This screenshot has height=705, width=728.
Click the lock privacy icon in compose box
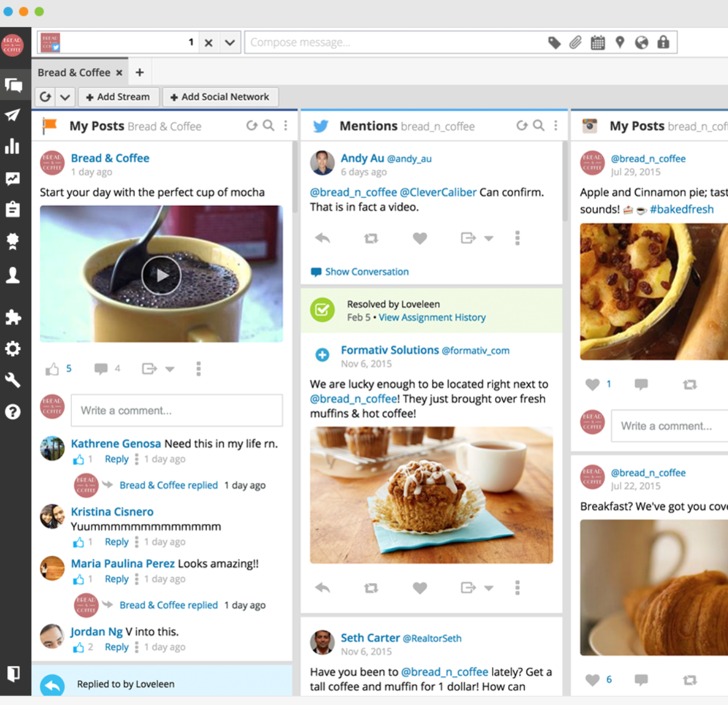click(x=663, y=42)
